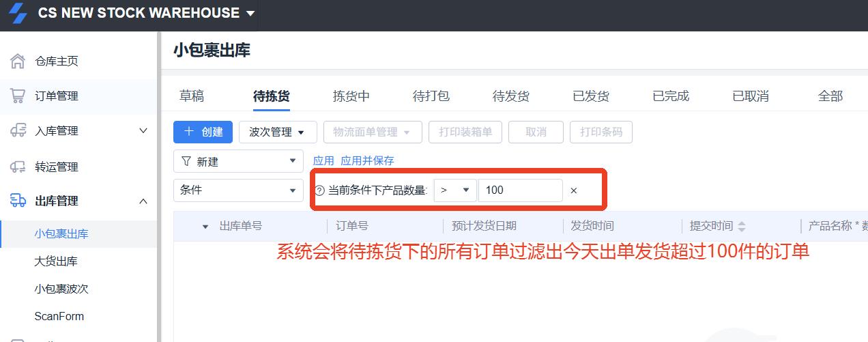Image resolution: width=868 pixels, height=342 pixels.
Task: Open 小包裹波次 in the sidebar
Action: pos(61,289)
